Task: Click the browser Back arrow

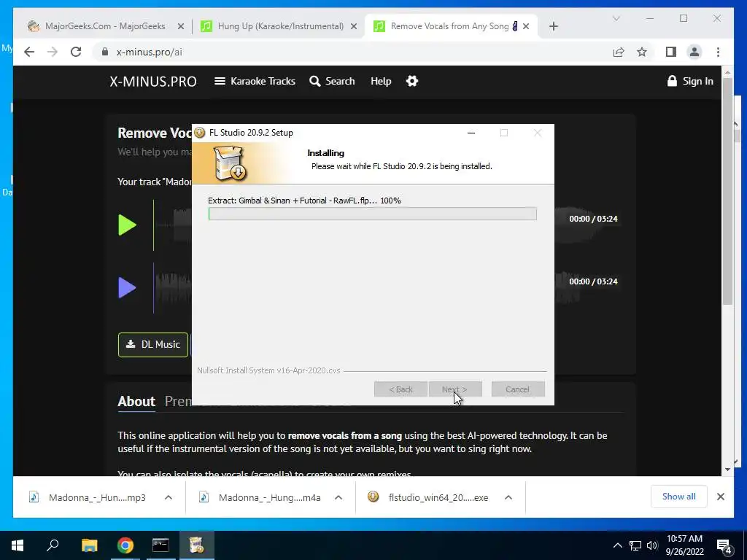Action: pos(29,52)
